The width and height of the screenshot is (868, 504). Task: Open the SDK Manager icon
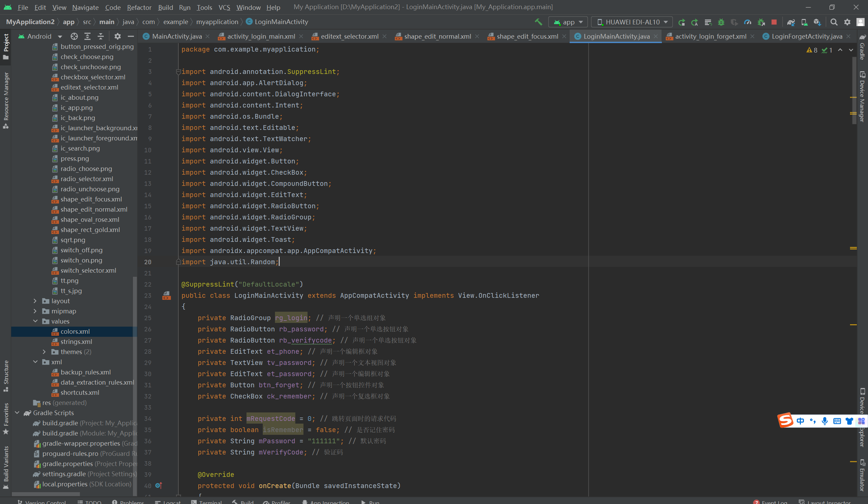point(817,22)
